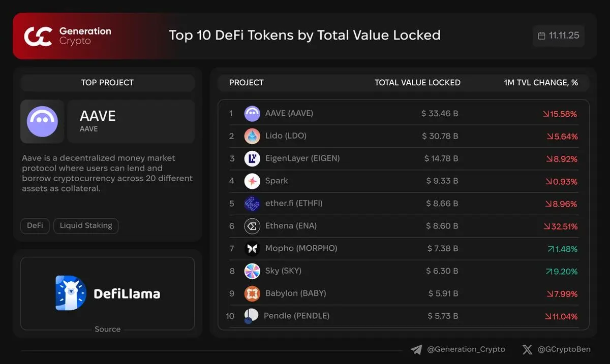Select the Lido droplet token icon

click(x=252, y=136)
